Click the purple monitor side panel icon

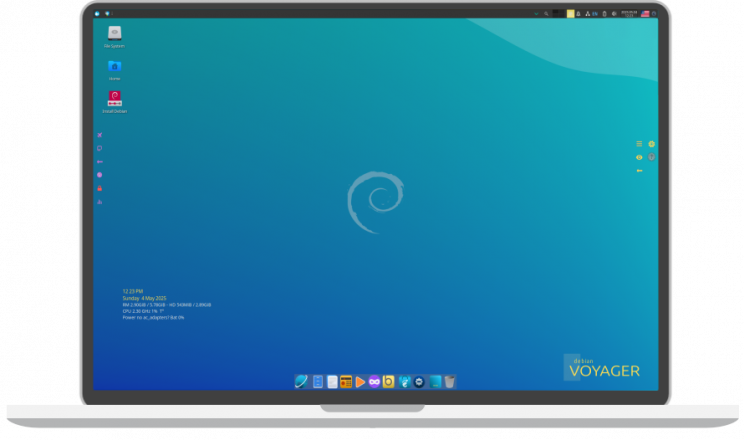point(100,148)
